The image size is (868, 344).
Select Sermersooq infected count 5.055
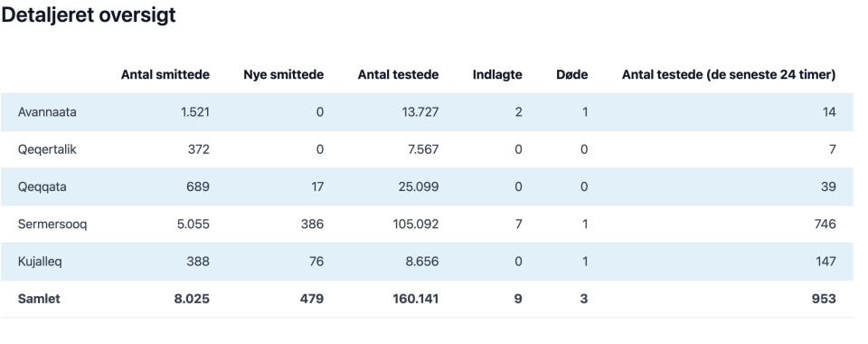tap(193, 225)
